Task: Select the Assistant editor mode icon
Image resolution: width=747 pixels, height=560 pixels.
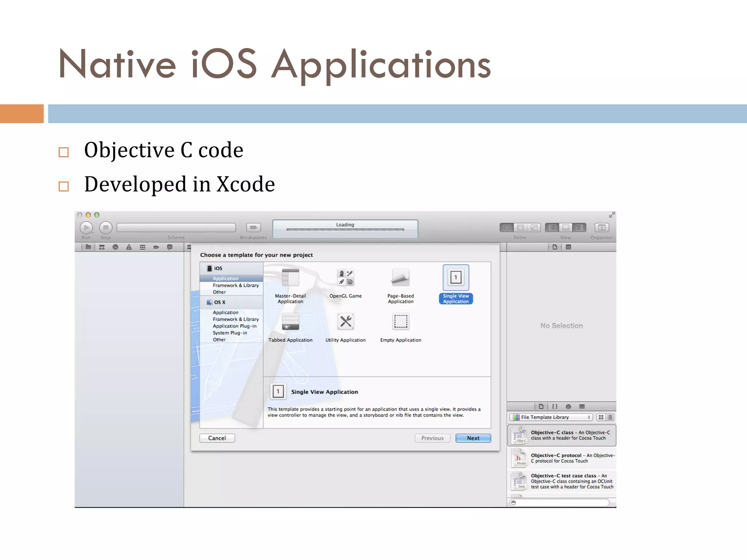Action: point(520,227)
